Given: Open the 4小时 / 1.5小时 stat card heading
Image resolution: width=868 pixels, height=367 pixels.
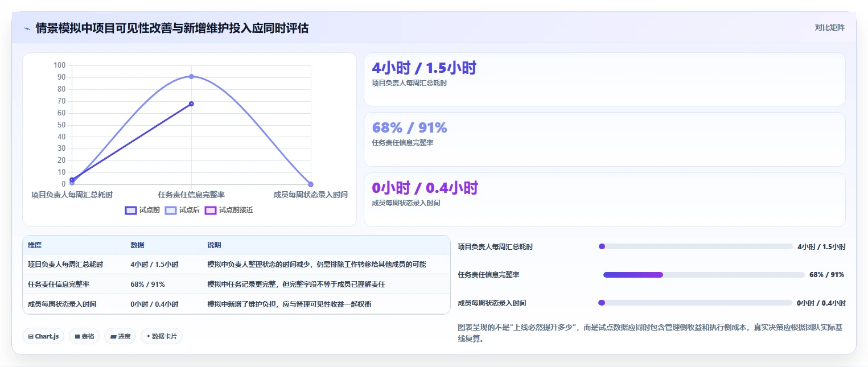Looking at the screenshot, I should 424,68.
